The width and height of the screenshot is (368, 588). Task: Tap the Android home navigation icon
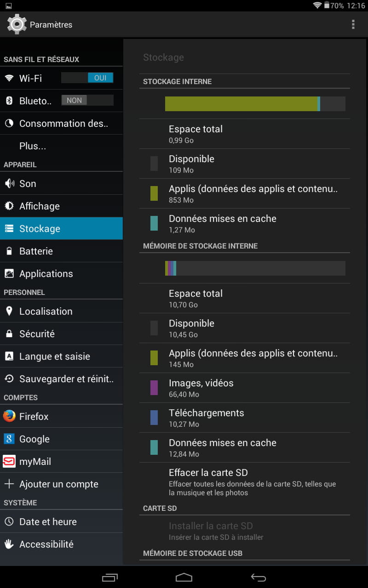click(184, 577)
